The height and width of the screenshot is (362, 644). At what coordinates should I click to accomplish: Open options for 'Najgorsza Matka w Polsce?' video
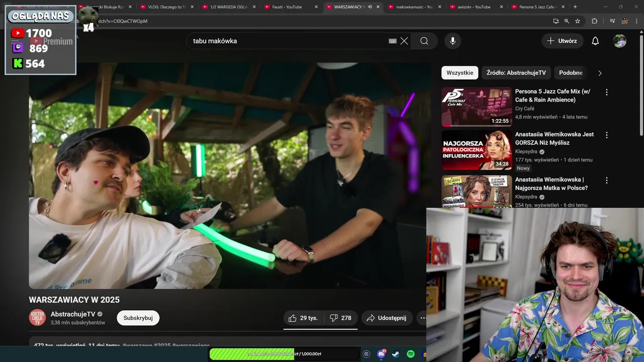(x=607, y=180)
